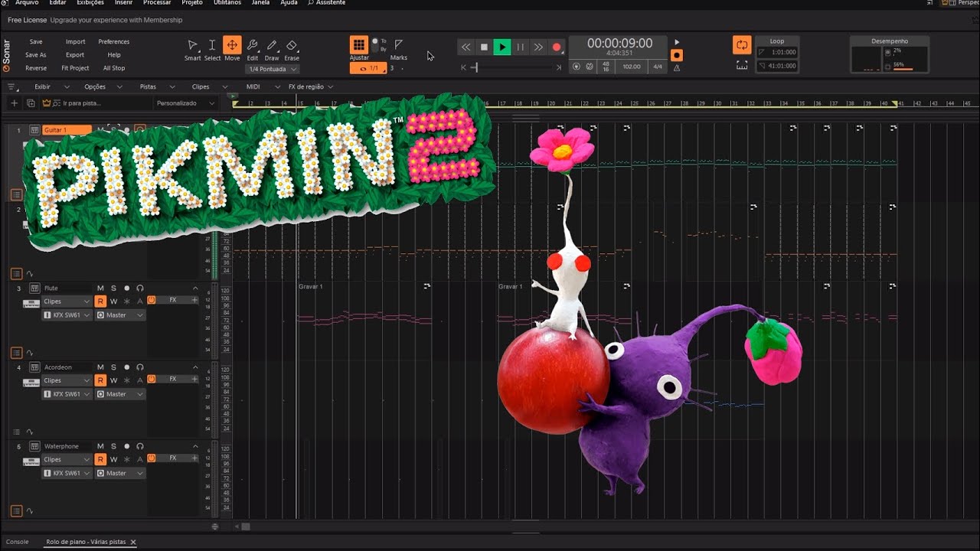Pause the transport
The height and width of the screenshot is (551, 980).
click(x=521, y=47)
